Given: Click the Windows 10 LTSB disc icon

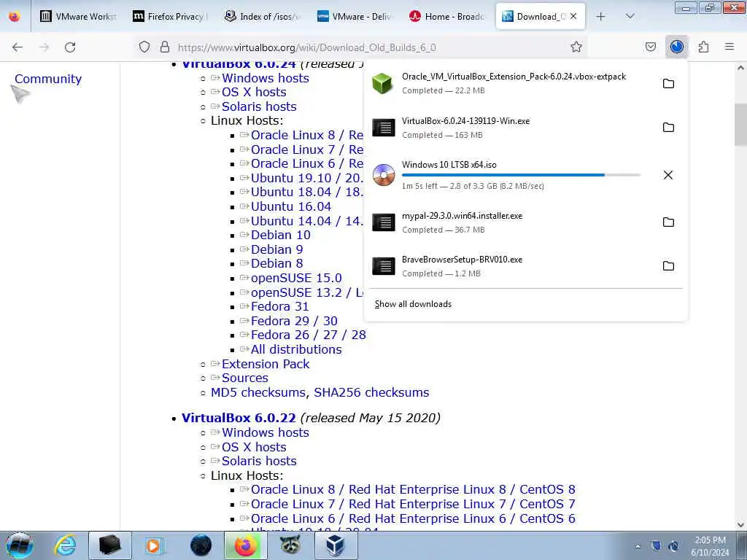Looking at the screenshot, I should (384, 175).
